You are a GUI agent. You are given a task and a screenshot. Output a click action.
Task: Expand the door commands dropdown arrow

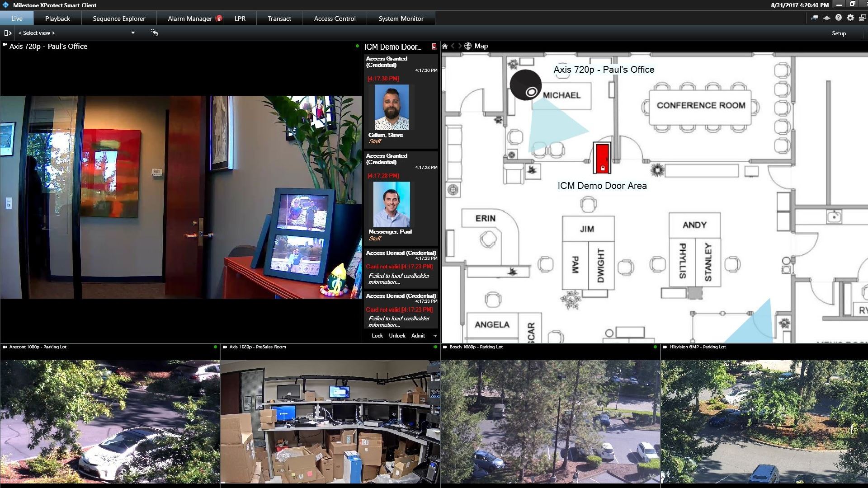click(435, 336)
